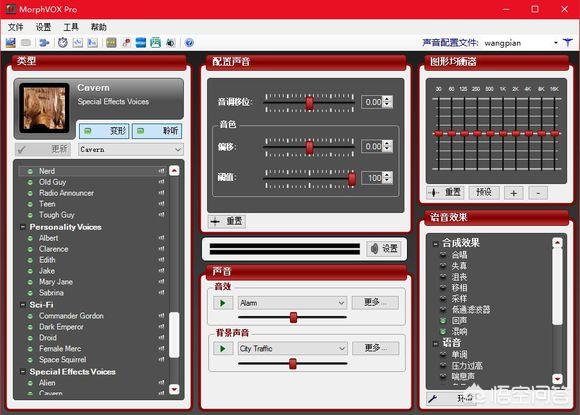The height and width of the screenshot is (415, 580).
Task: Collapse the Sci-Fi voices group
Action: coord(23,305)
